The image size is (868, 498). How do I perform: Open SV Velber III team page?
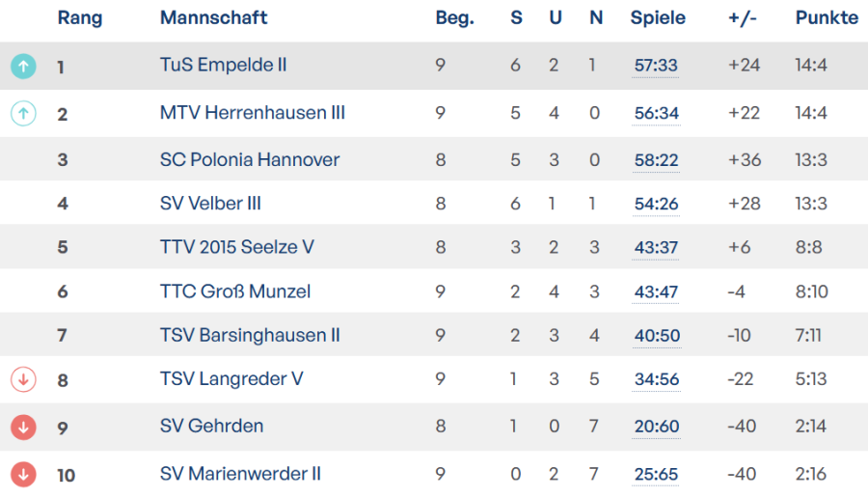click(210, 204)
